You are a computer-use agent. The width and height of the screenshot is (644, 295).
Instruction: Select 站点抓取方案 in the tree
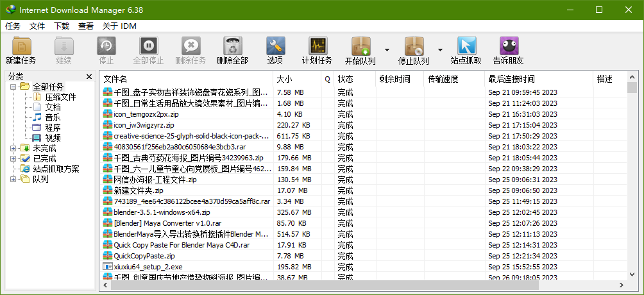(56, 169)
